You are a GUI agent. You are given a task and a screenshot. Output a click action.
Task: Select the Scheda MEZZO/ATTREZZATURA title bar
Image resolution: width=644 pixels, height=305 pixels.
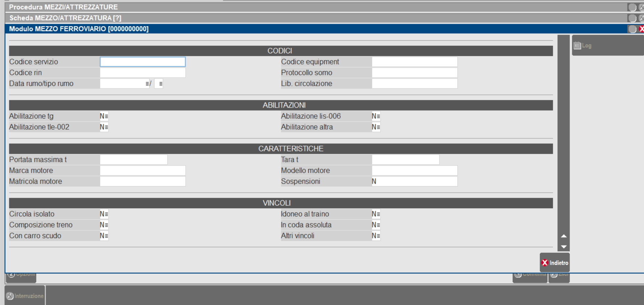point(290,18)
